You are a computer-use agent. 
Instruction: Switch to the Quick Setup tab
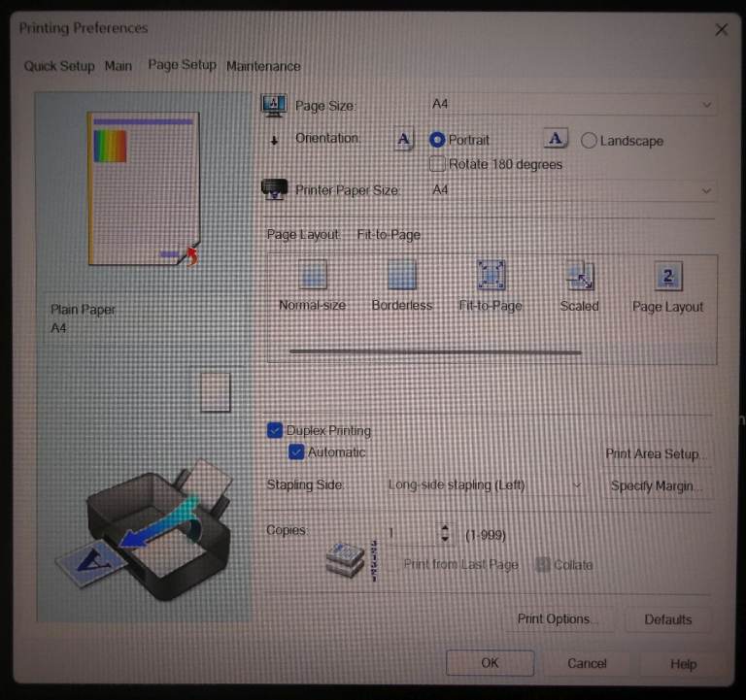pos(59,66)
